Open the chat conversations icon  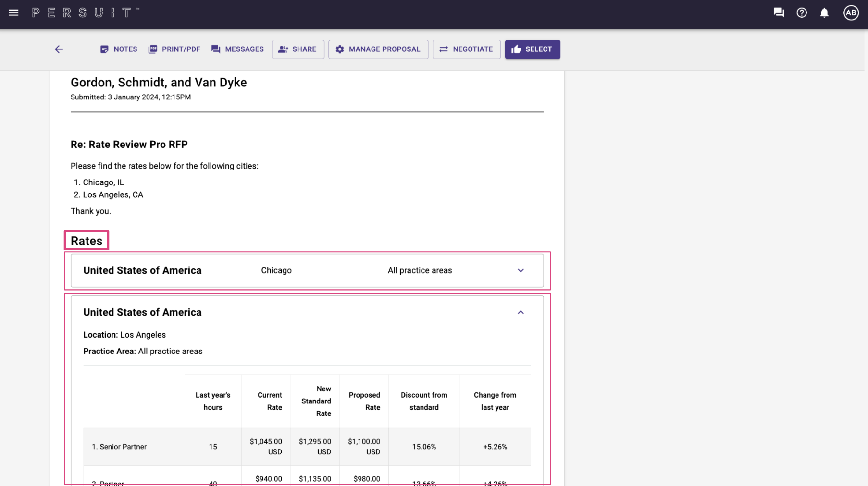(x=779, y=13)
